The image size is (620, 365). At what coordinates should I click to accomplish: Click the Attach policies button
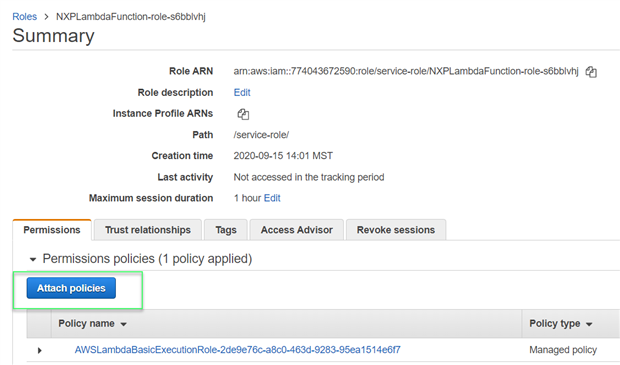(x=71, y=288)
